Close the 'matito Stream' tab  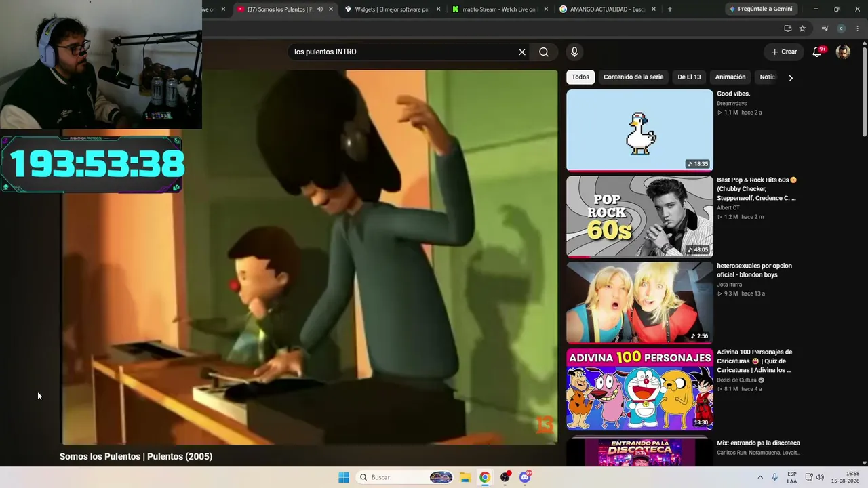[x=546, y=9]
